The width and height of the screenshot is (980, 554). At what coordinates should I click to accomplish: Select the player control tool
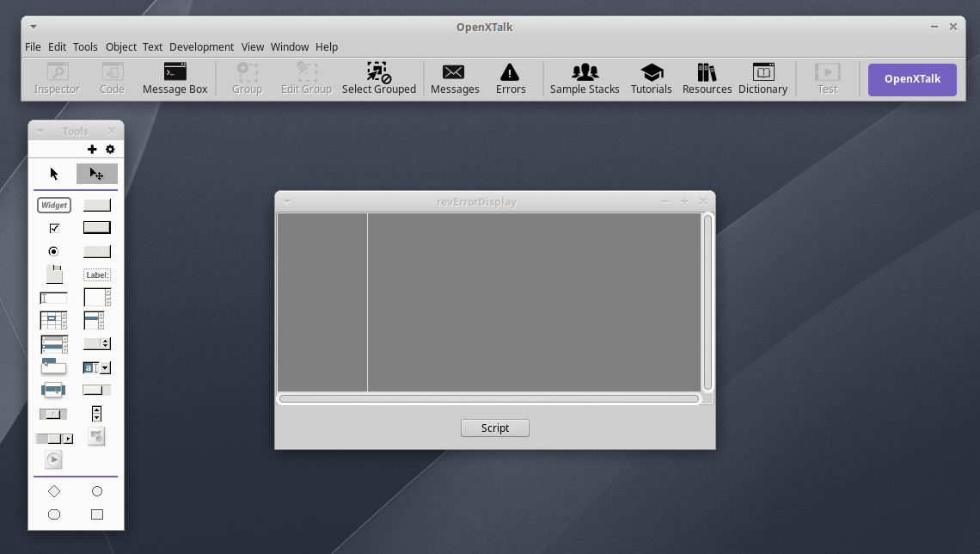coord(54,459)
